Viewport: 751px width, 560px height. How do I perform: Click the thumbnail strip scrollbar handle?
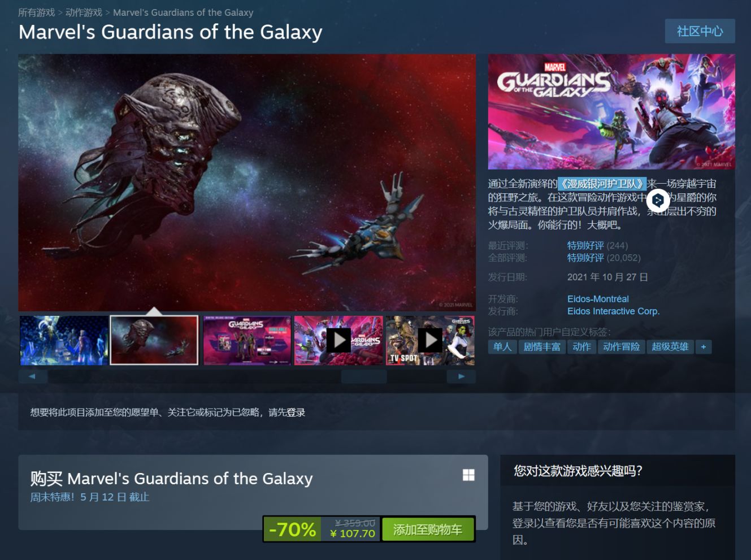point(364,376)
